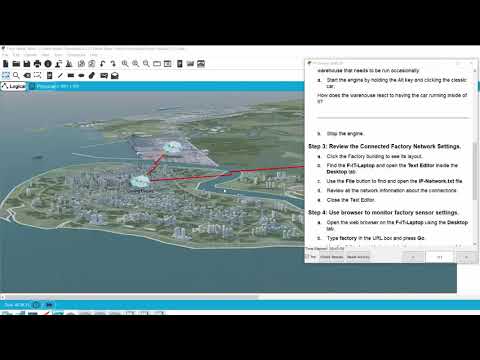480x360 pixels.
Task: Click the Check Results button
Action: pos(331,257)
